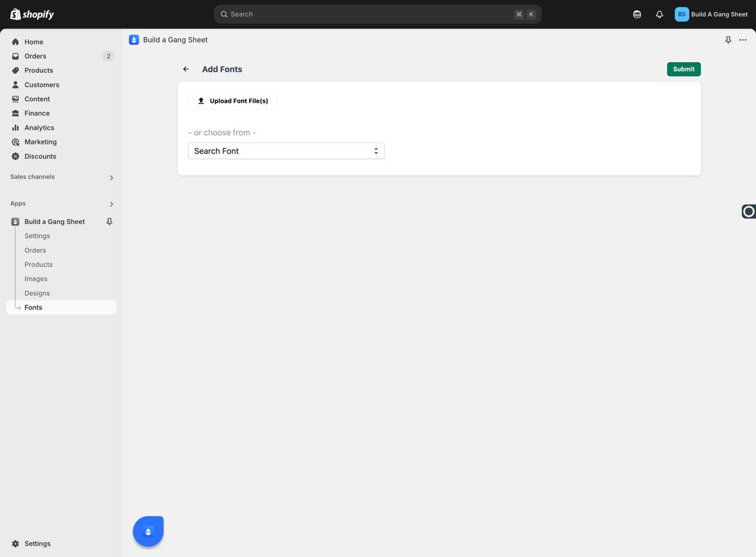The image size is (756, 557).
Task: Open Build a Gang Sheet app in sidebar
Action: (x=55, y=222)
